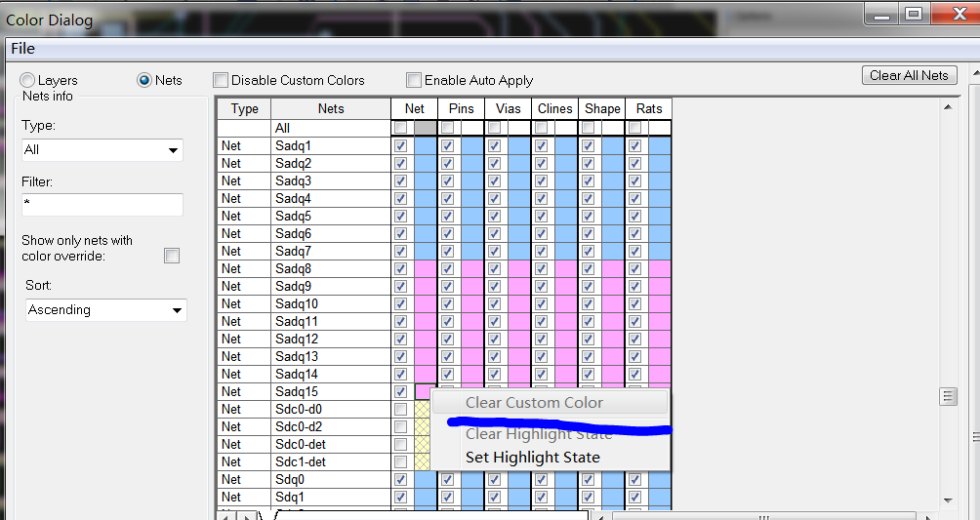
Task: Open the File menu
Action: [x=22, y=49]
